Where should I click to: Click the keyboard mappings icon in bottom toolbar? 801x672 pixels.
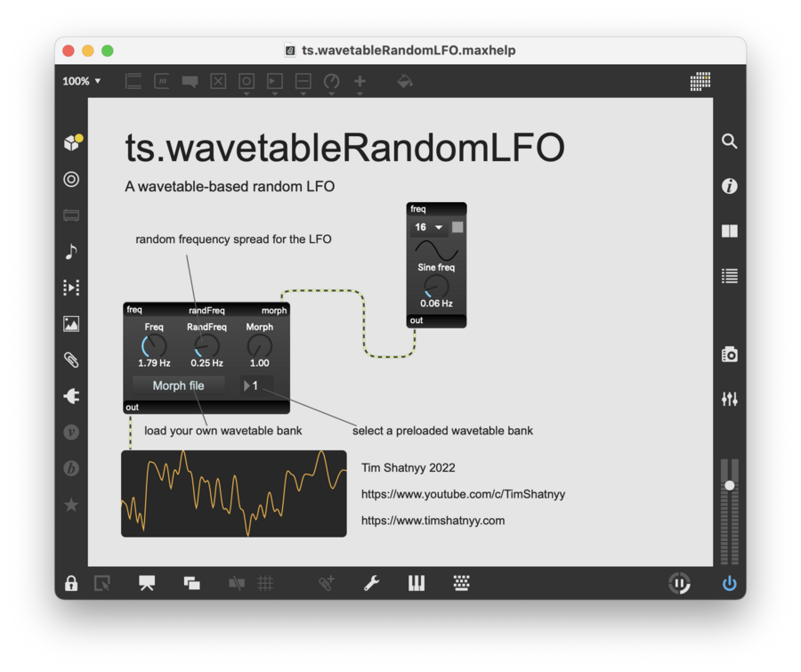(x=461, y=583)
